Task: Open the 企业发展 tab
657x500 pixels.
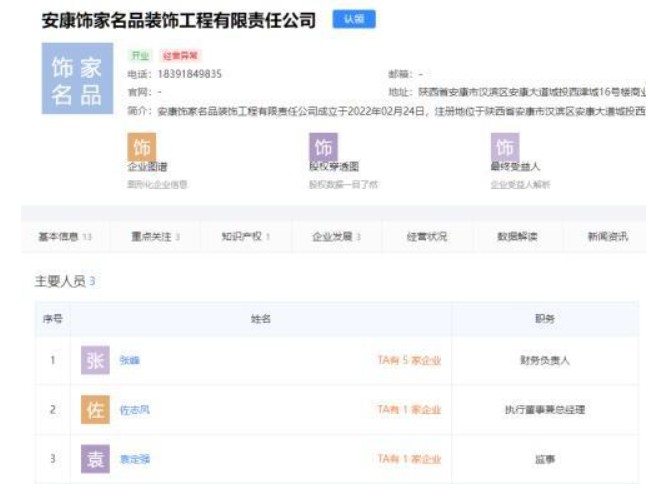Action: 336,237
